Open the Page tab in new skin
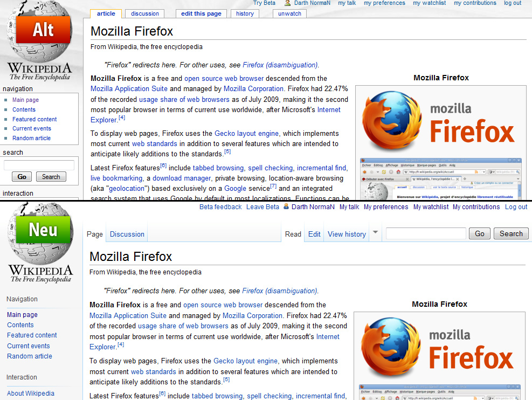This screenshot has height=400, width=532. point(95,234)
